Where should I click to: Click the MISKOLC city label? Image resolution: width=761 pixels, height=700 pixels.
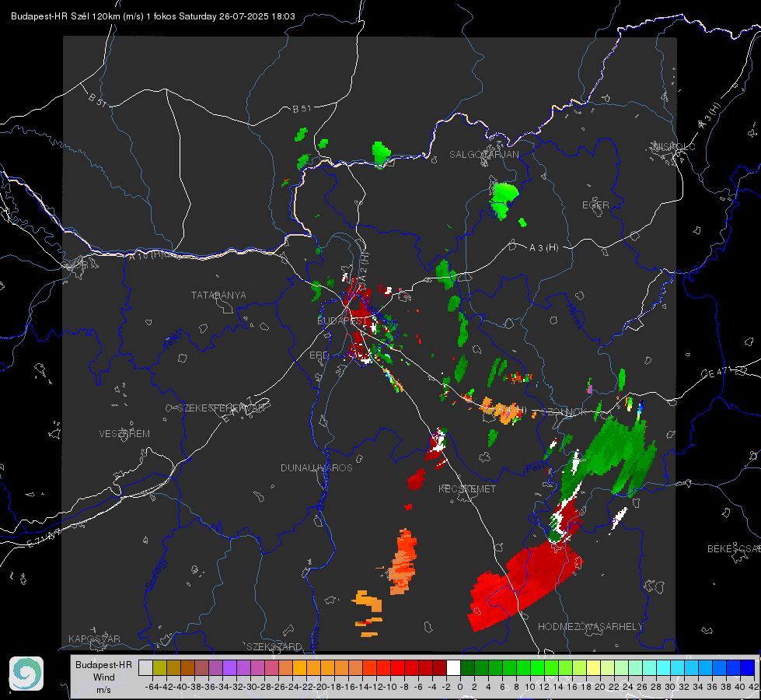coord(674,146)
